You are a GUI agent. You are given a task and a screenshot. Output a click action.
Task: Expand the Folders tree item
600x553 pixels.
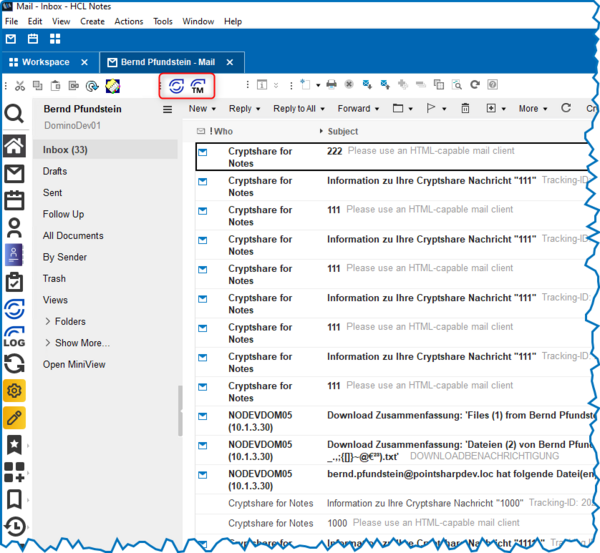[48, 321]
